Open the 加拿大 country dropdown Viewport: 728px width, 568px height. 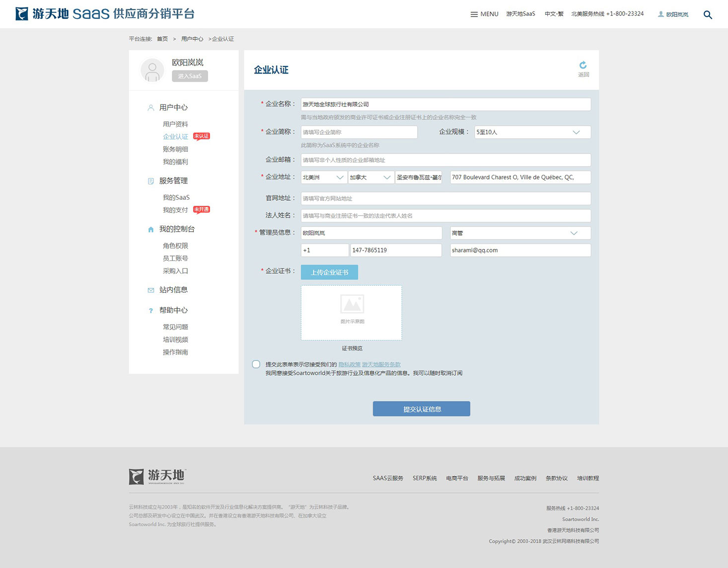point(370,177)
